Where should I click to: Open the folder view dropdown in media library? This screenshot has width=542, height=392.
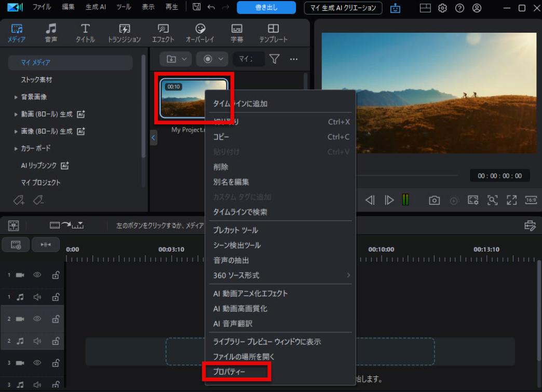point(175,59)
